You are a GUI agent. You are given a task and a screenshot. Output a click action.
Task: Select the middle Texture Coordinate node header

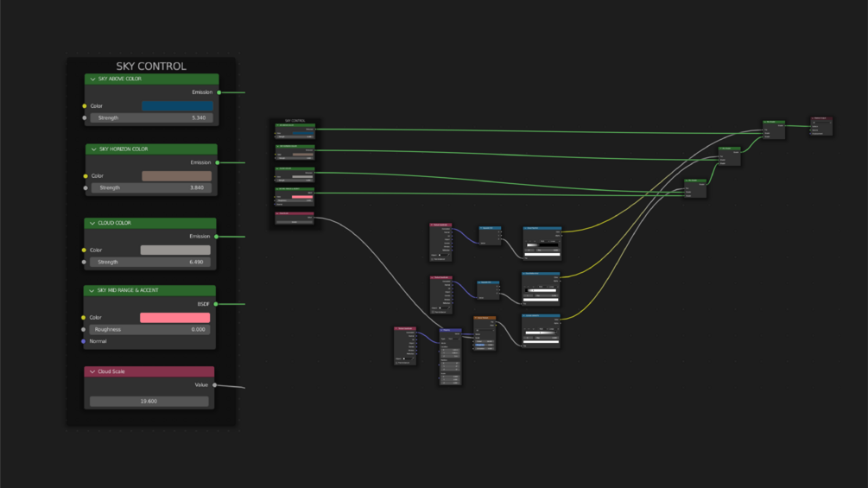pos(441,277)
